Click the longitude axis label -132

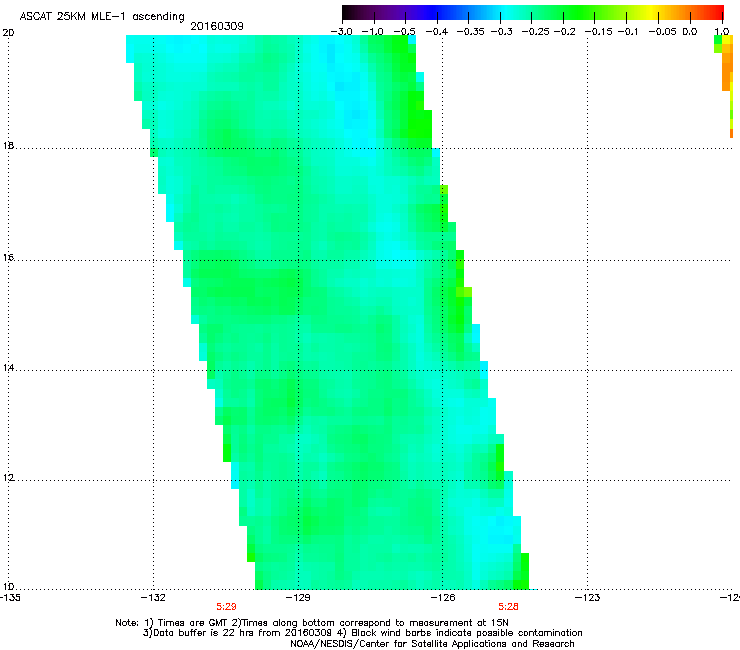coord(153,598)
